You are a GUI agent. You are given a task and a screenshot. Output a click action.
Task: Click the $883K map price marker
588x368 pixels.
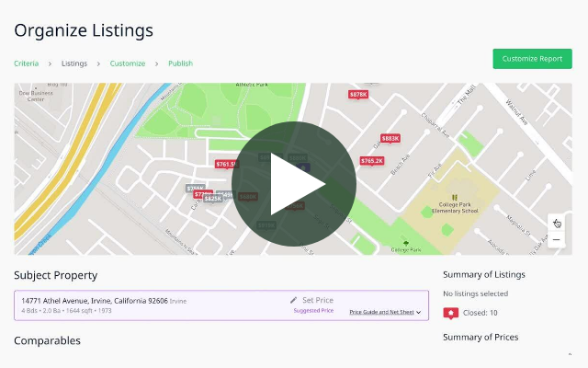pyautogui.click(x=390, y=139)
